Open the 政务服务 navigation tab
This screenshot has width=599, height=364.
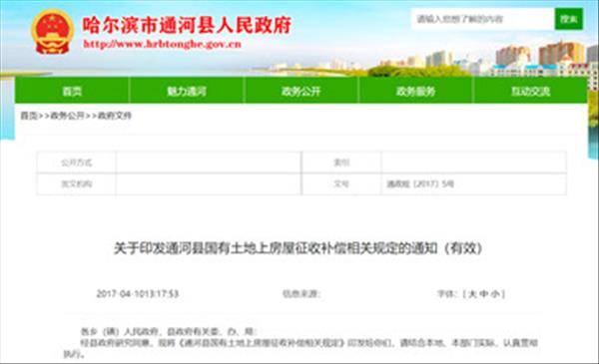point(415,91)
